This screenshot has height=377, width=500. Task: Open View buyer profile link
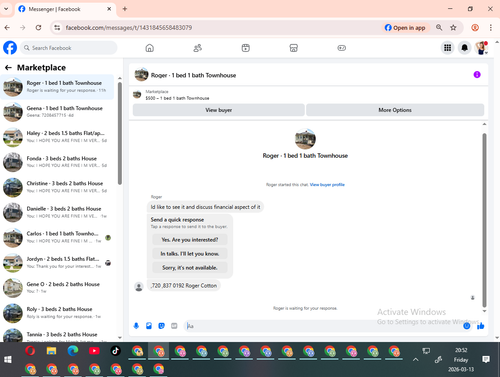(327, 185)
